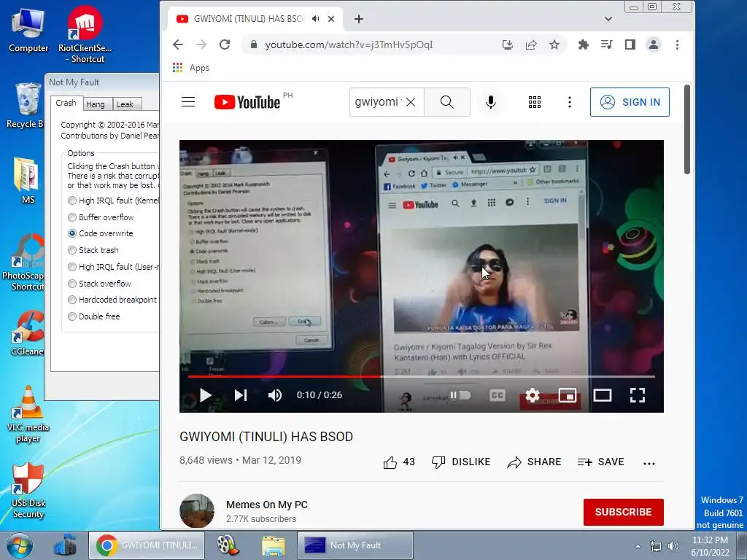The height and width of the screenshot is (560, 747).
Task: Share this page from address bar
Action: tap(531, 44)
